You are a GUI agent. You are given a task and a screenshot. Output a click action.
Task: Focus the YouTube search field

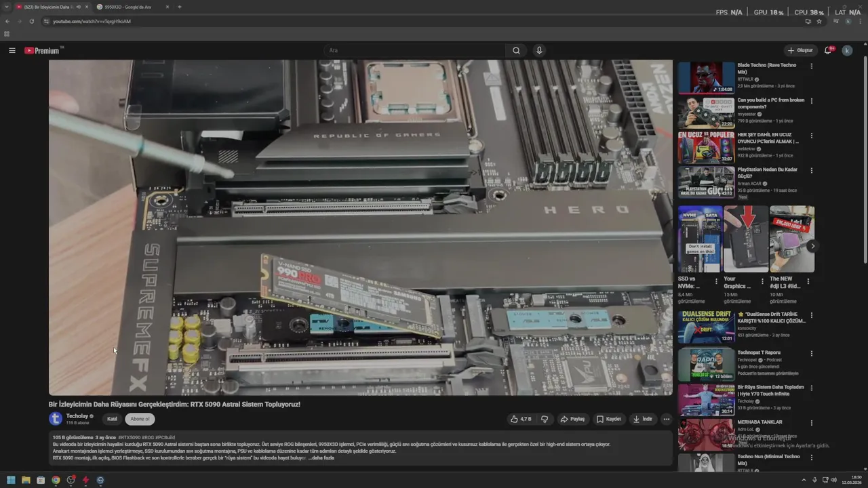point(414,50)
